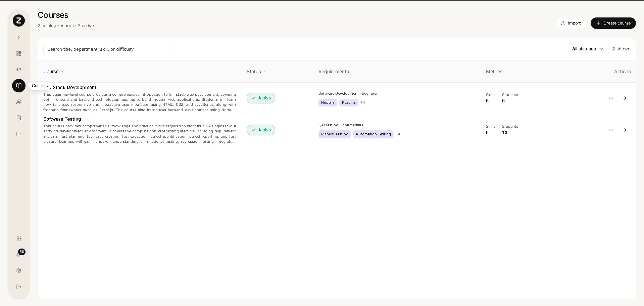644x306 pixels.
Task: Open more options for Software Testing row
Action: [x=611, y=130]
